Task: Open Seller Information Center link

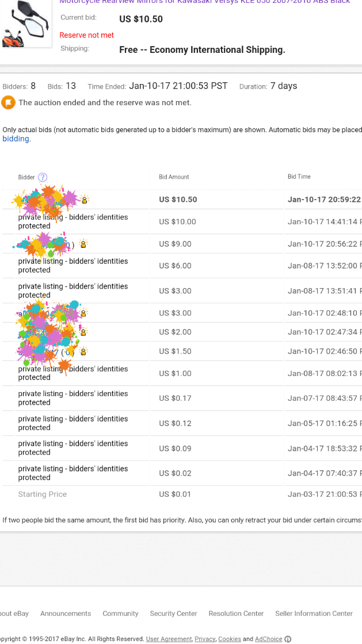Action: point(314,614)
